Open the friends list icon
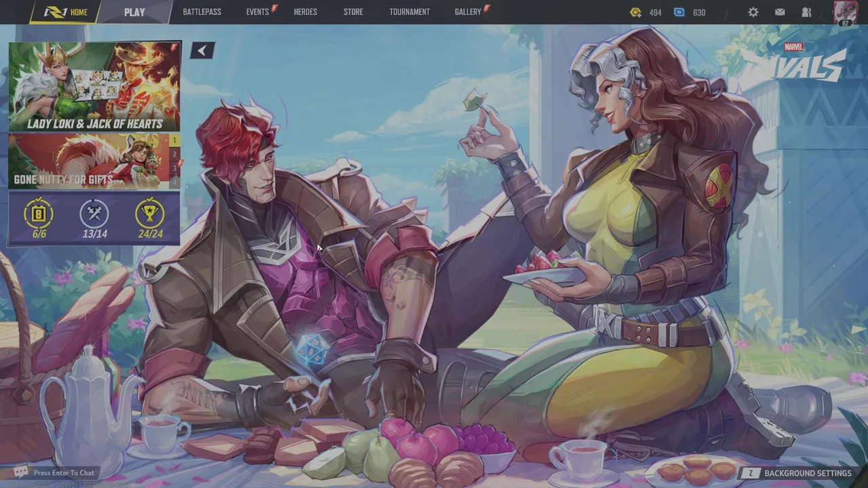Image resolution: width=868 pixels, height=488 pixels. 806,12
